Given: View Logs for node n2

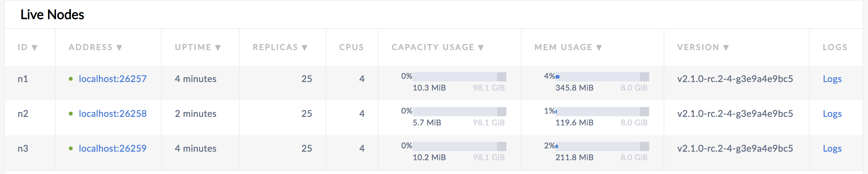Looking at the screenshot, I should [x=832, y=114].
